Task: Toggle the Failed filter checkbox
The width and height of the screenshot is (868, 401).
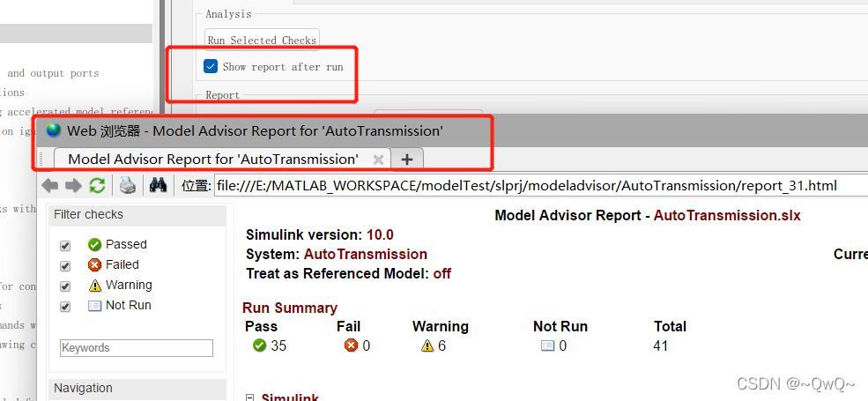Action: [65, 266]
